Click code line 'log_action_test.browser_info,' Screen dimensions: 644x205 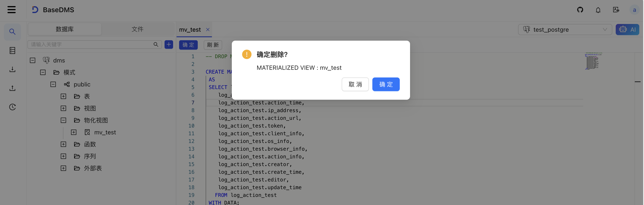coord(263,149)
